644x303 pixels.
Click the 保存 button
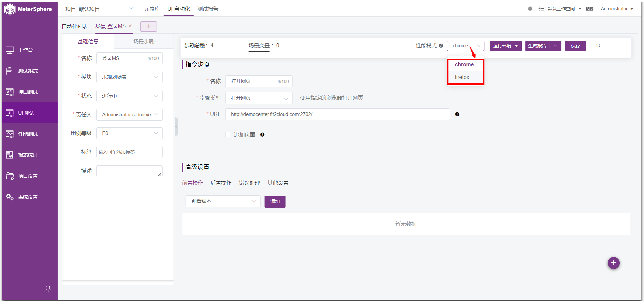click(x=575, y=46)
